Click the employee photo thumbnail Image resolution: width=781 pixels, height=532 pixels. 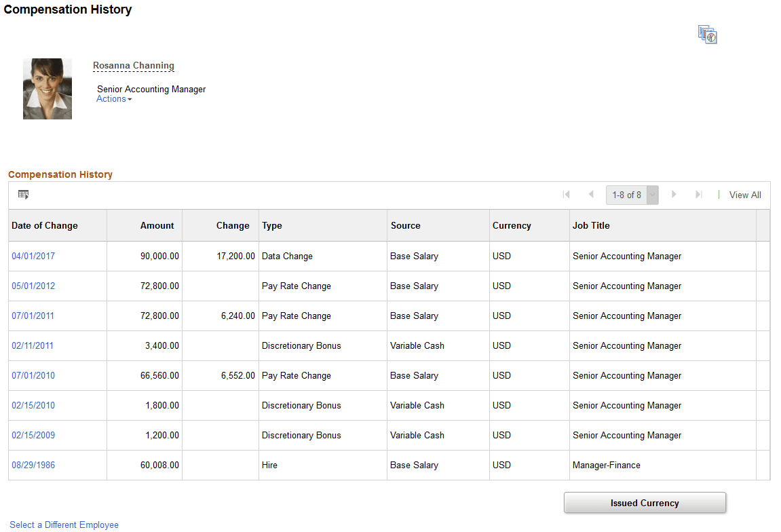pos(47,89)
